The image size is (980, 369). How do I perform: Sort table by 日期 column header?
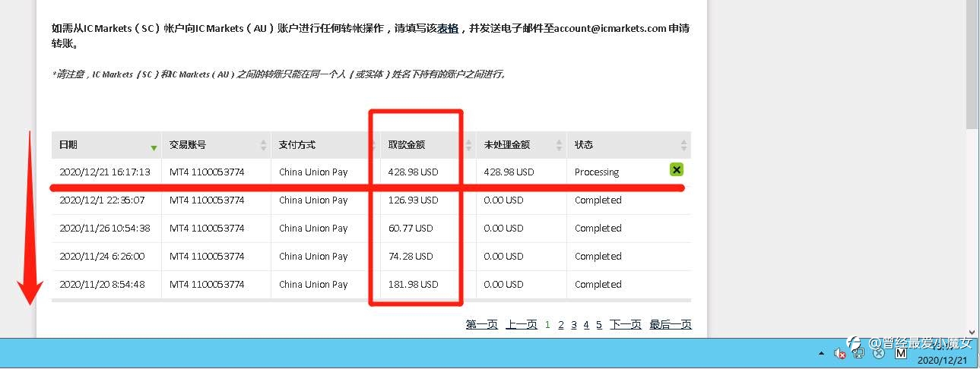[106, 144]
